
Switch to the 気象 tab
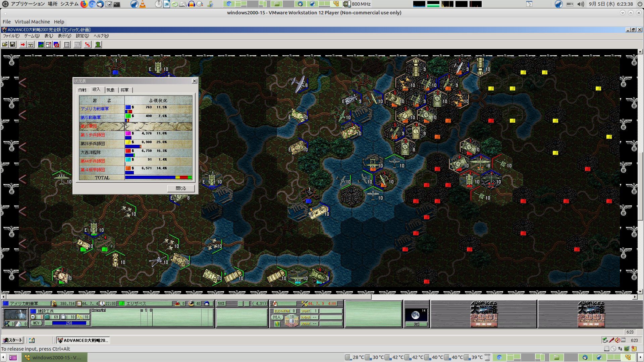[x=110, y=90]
